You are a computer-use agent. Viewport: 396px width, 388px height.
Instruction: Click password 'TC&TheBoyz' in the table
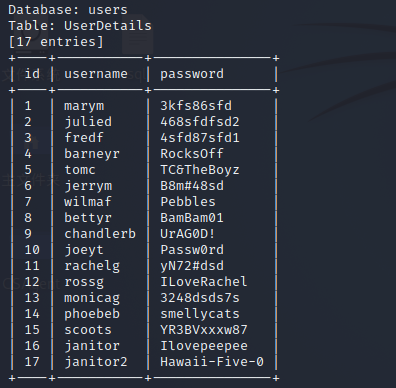tap(200, 170)
